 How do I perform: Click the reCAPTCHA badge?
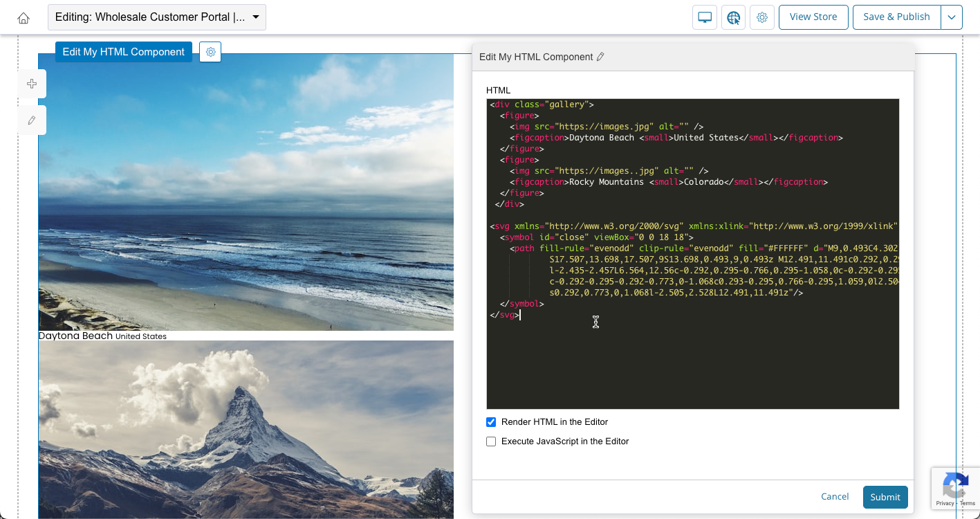(955, 489)
